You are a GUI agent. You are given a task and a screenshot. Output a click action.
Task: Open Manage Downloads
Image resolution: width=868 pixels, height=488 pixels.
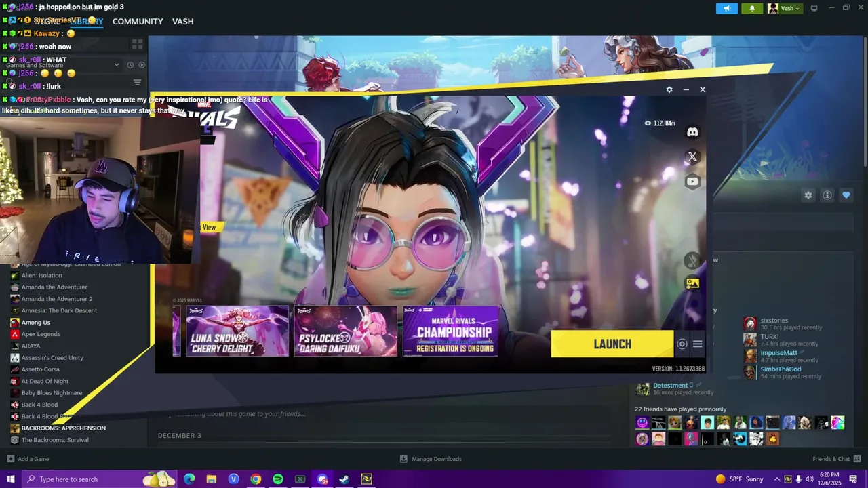[x=431, y=459]
